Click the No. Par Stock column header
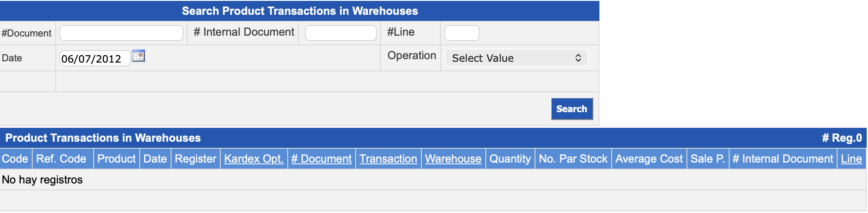 point(573,159)
